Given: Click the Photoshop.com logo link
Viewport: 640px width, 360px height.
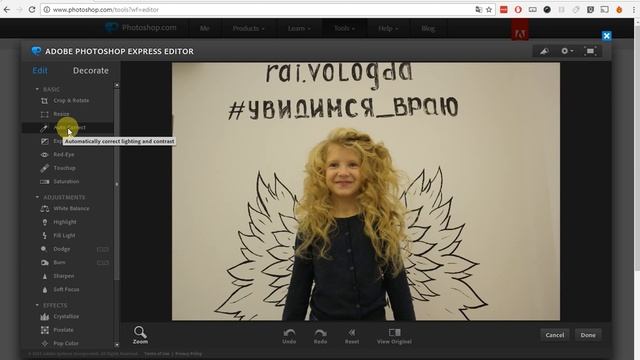Looking at the screenshot, I should pos(141,27).
